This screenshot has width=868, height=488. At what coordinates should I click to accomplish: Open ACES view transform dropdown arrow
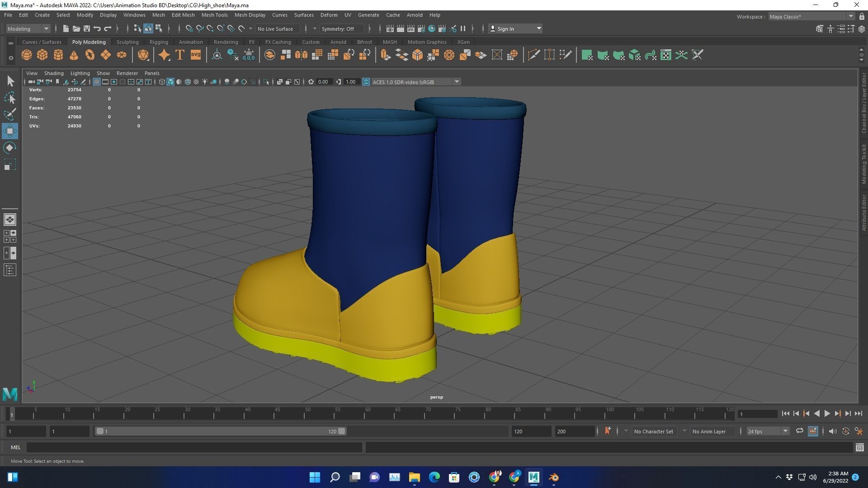[457, 82]
